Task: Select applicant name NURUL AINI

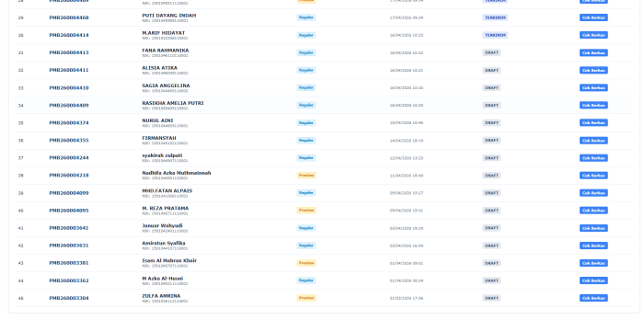Action: tap(157, 120)
